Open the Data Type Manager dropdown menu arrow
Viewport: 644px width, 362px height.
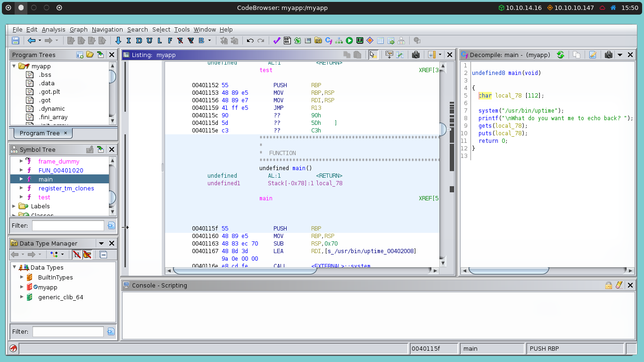[101, 243]
